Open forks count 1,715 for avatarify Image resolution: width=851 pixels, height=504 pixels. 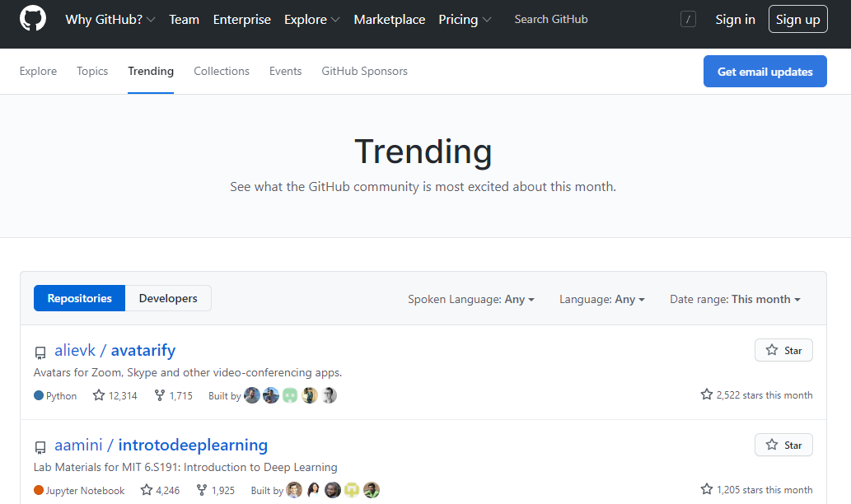174,395
